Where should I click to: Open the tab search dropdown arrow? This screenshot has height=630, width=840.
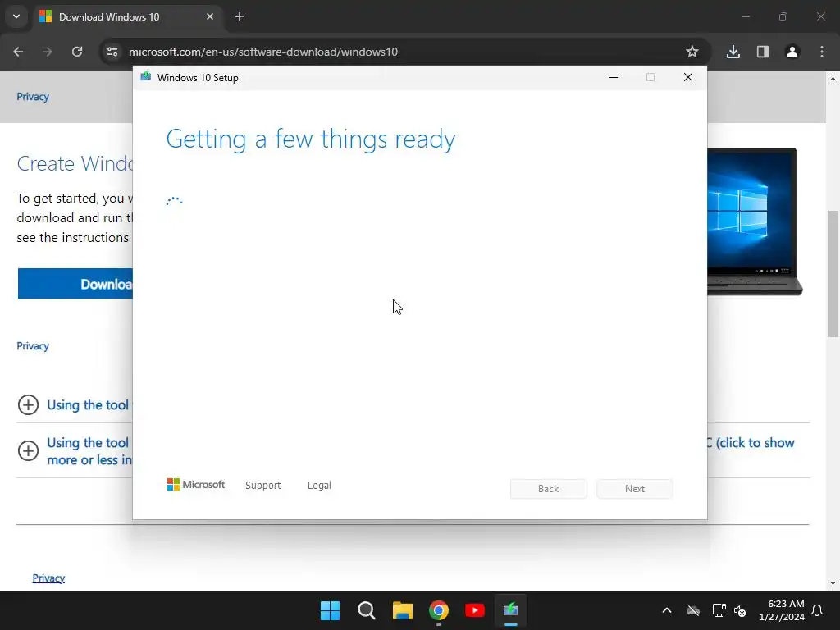click(x=16, y=16)
